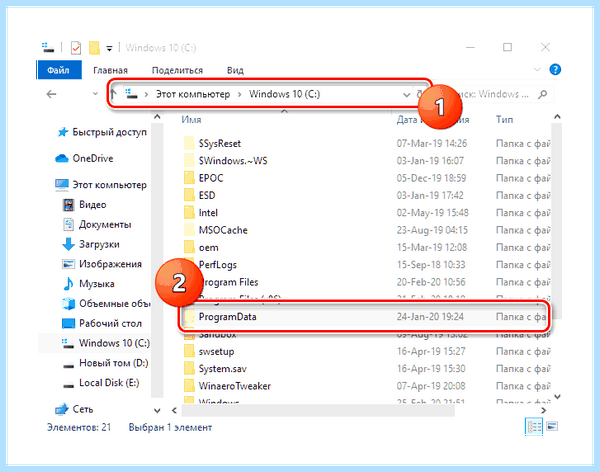Select Windows 10 (C:) drive in navigation pane
Screen dimensions: 600x472
(114, 343)
